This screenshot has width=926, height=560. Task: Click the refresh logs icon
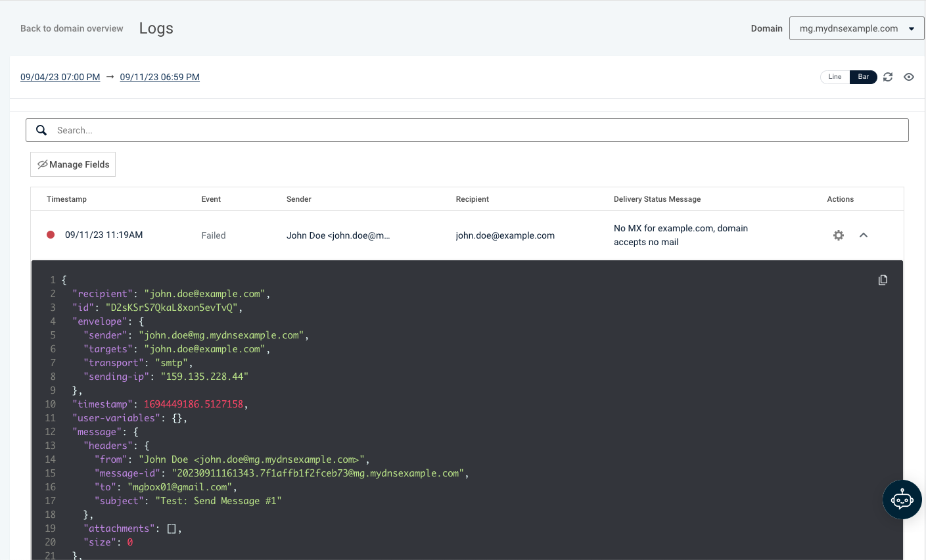point(888,77)
